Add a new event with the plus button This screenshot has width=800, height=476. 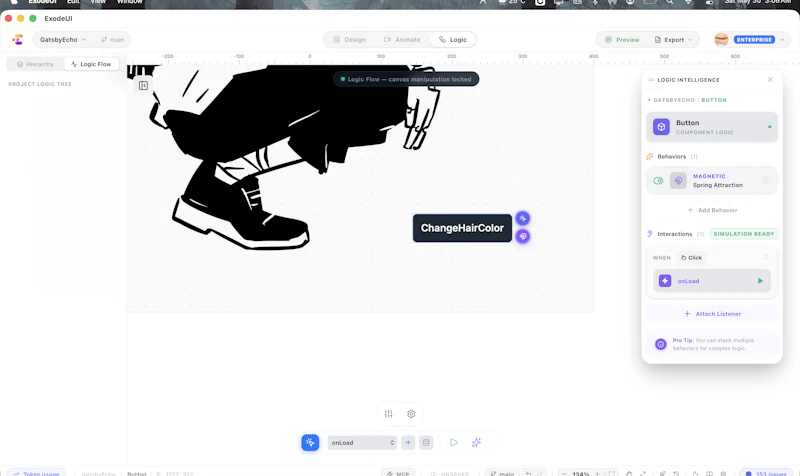[x=408, y=442]
